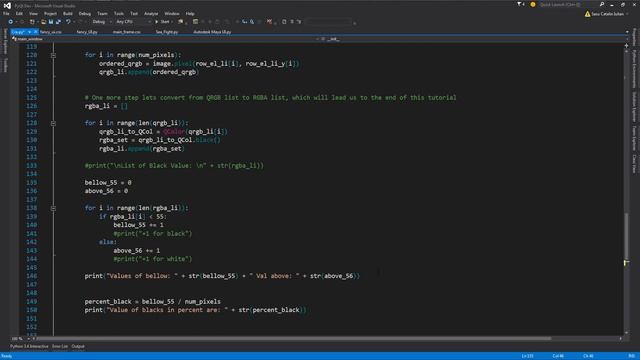Open the Team Explorer side tab
This screenshot has width=640, height=360.
click(x=634, y=138)
